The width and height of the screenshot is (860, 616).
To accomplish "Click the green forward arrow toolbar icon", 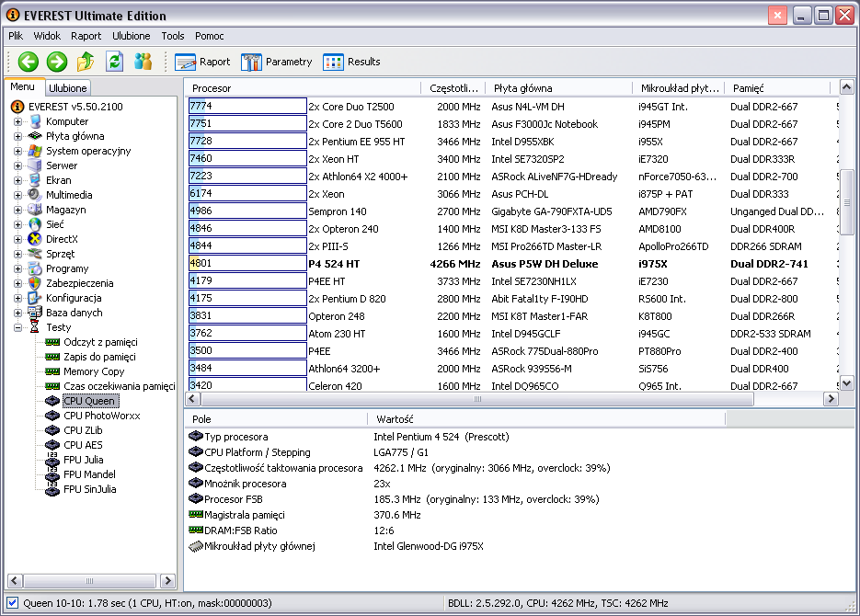I will [57, 62].
